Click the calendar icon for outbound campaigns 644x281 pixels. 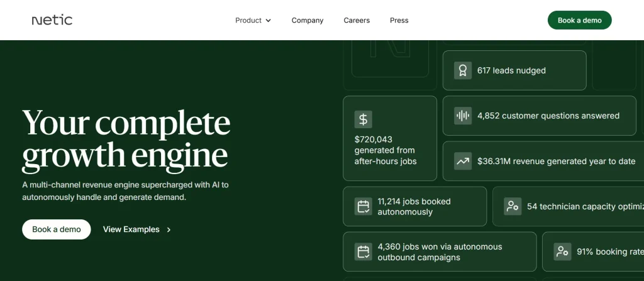pyautogui.click(x=363, y=252)
